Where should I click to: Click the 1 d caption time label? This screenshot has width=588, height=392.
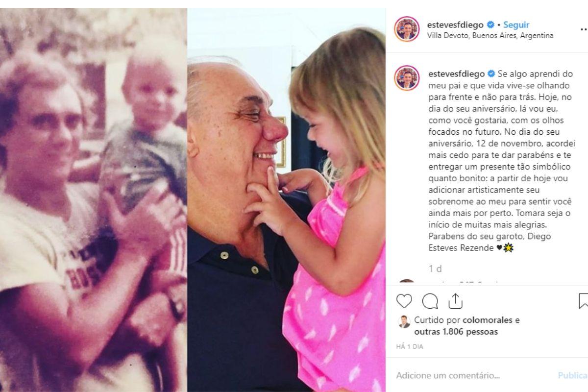tap(435, 269)
